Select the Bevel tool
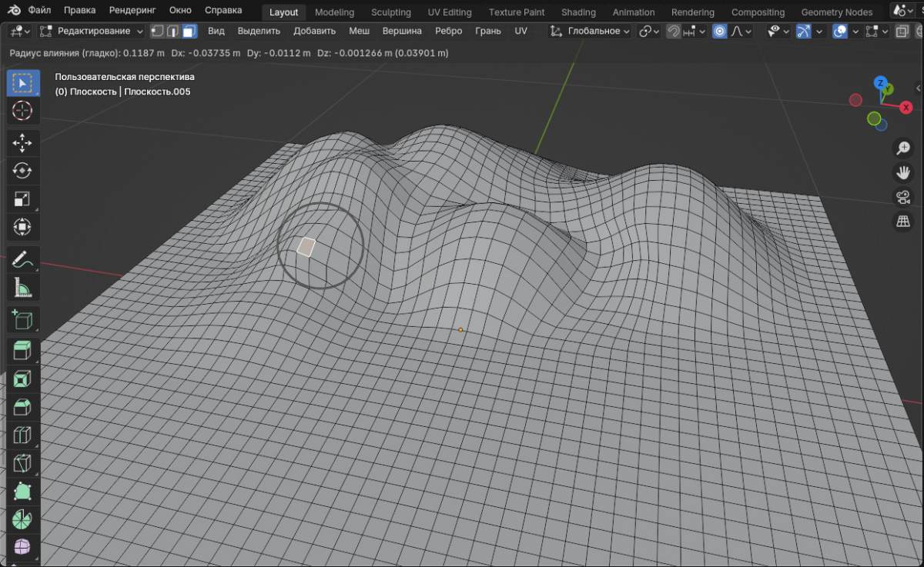This screenshot has height=567, width=924. pyautogui.click(x=22, y=408)
